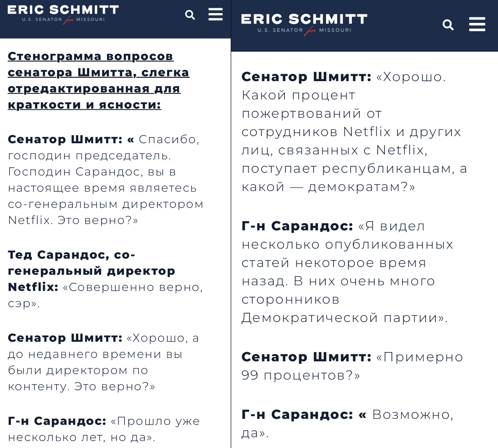Click 'Г-н Сарандос:' before 'Я видел несколько'
The height and width of the screenshot is (448, 498).
pyautogui.click(x=297, y=226)
